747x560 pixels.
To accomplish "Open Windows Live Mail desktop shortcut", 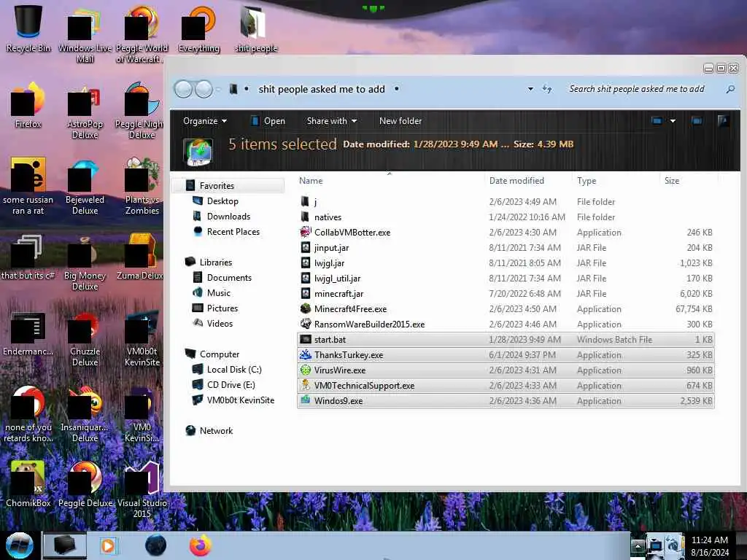I will click(x=85, y=34).
